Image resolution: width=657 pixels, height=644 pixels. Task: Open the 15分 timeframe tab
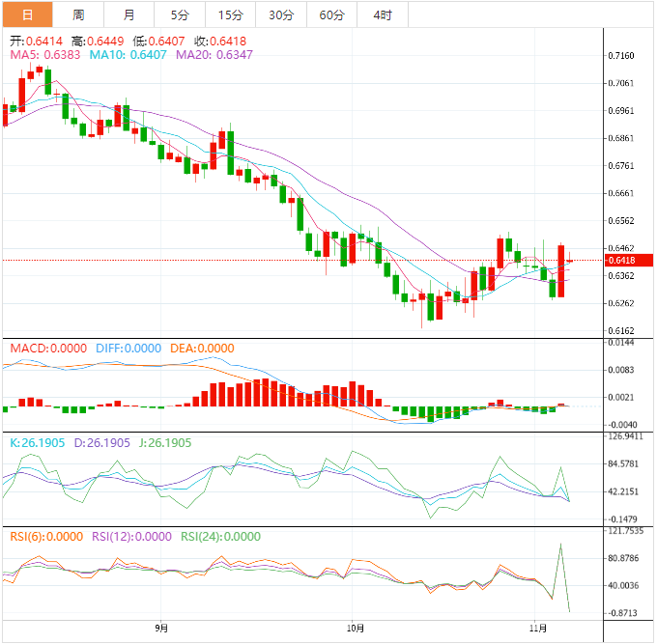click(231, 15)
